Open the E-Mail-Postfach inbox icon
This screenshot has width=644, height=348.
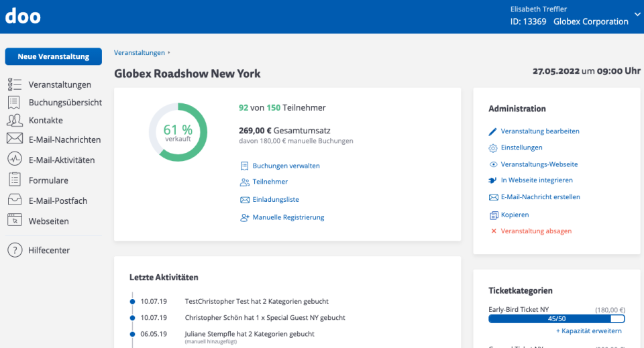coord(15,200)
